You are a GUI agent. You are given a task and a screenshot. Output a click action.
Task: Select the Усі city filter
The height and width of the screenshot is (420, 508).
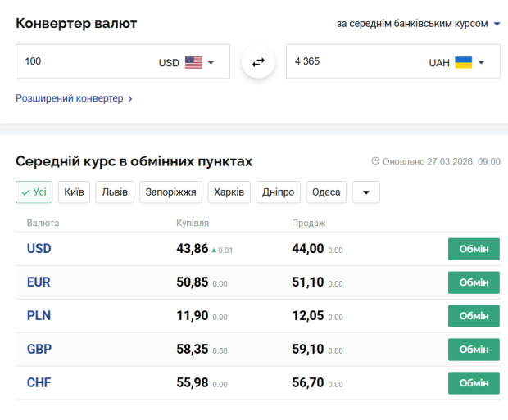[x=34, y=192]
